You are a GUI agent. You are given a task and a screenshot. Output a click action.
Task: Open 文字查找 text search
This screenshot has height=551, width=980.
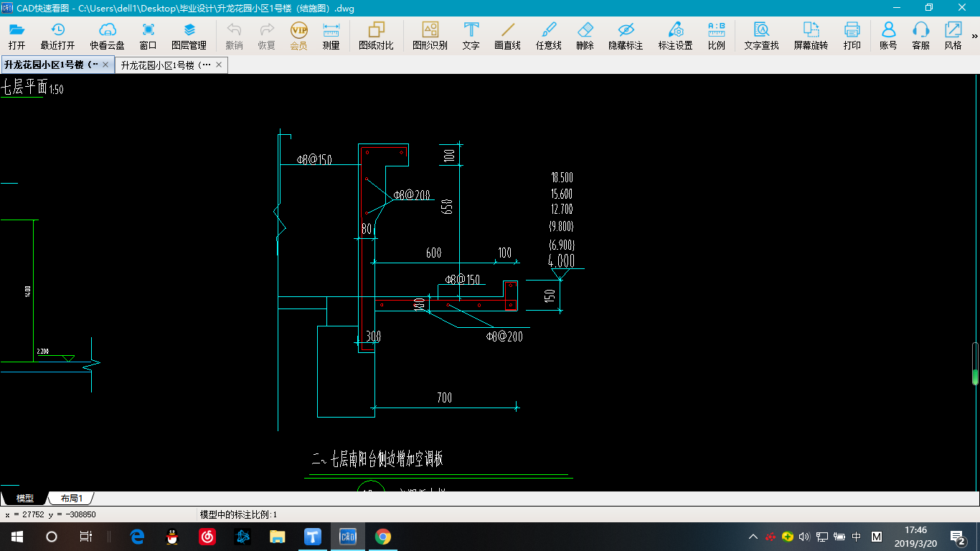pos(761,36)
